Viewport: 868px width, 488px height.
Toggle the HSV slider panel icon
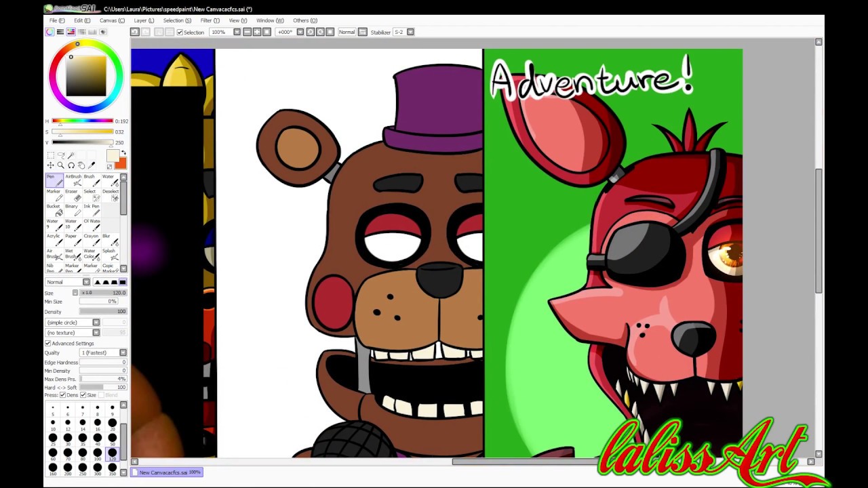(71, 32)
